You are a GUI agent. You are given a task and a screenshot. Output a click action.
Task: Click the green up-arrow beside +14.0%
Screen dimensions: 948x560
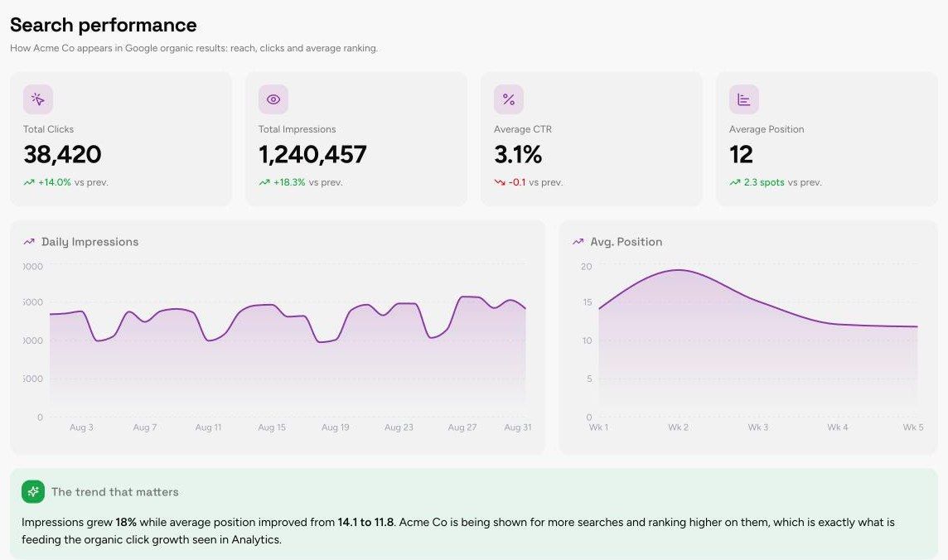pos(28,182)
